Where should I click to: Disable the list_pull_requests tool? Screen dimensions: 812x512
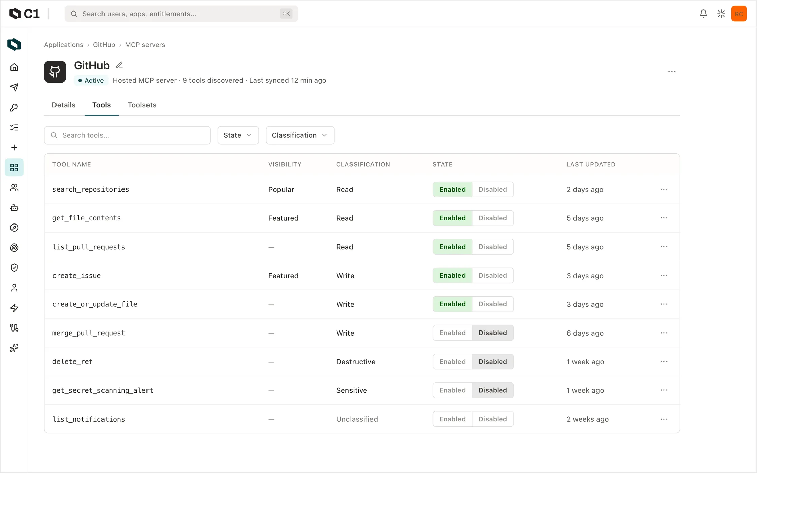[x=493, y=247]
